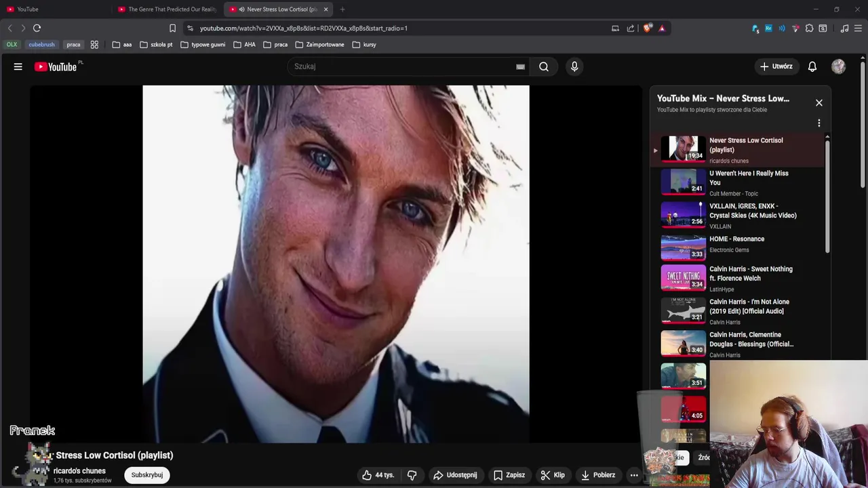Save the video with the Zapisz button
868x488 pixels.
(x=509, y=475)
